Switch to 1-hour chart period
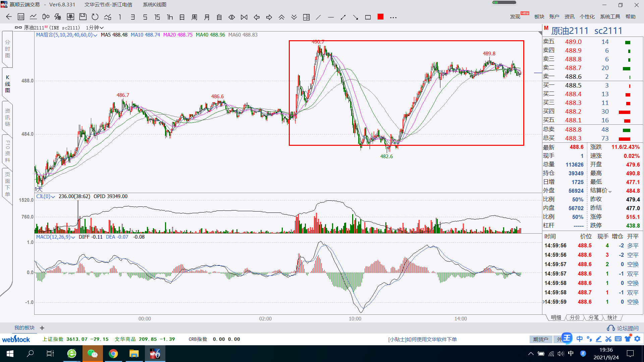The width and height of the screenshot is (644, 362). [170, 17]
